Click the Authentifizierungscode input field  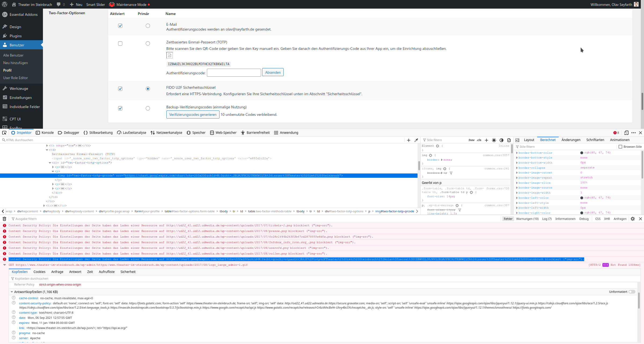tap(234, 72)
